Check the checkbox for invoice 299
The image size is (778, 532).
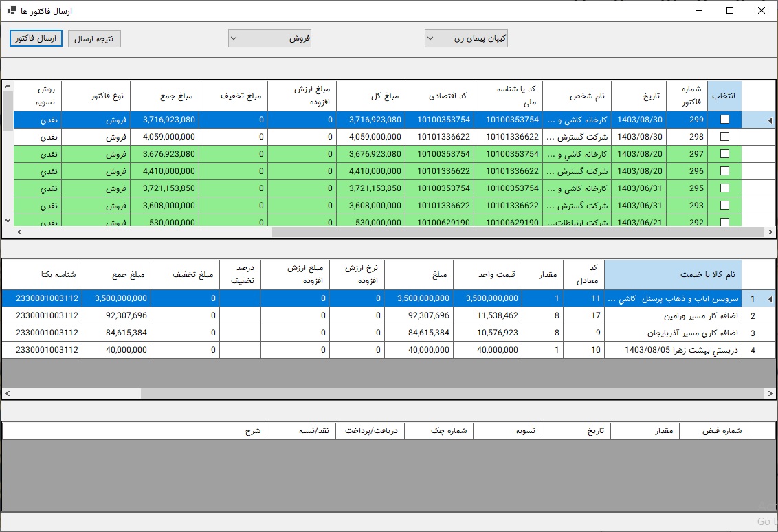pyautogui.click(x=724, y=120)
